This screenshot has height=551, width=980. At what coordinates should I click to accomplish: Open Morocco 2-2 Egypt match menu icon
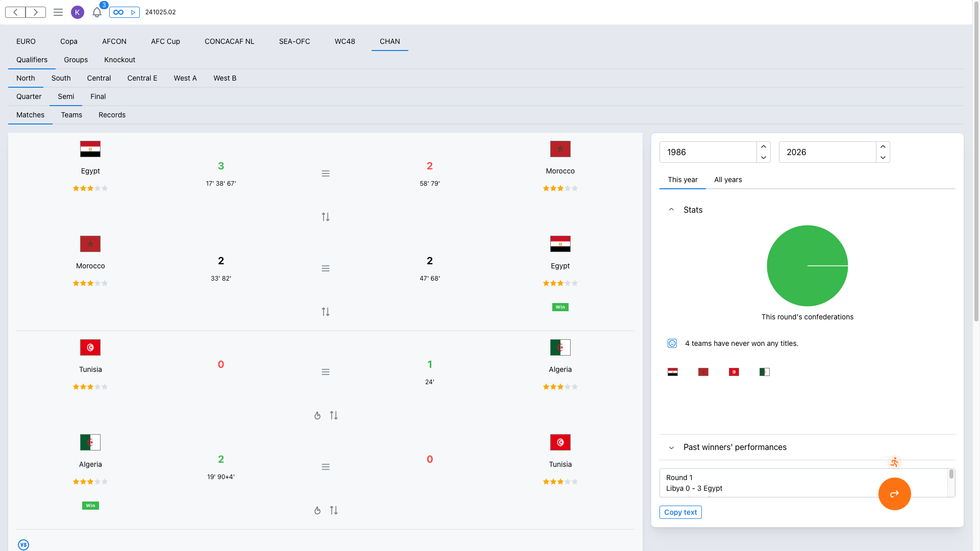tap(326, 268)
